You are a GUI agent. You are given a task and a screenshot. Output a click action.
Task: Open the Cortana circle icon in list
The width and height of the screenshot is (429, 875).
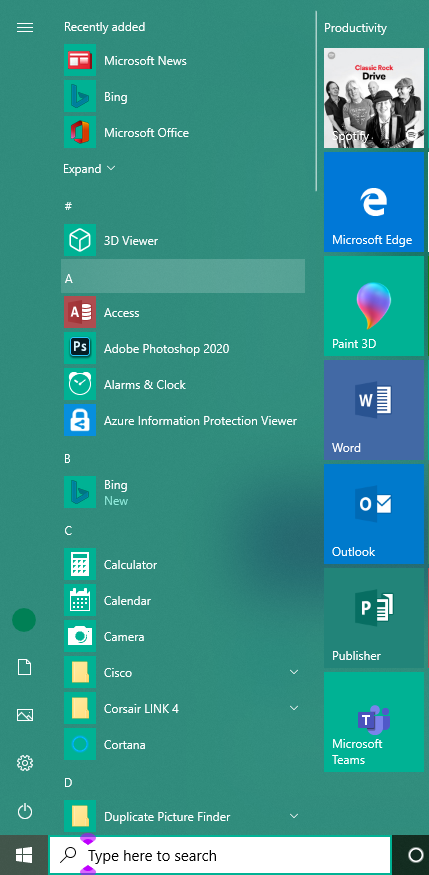tap(80, 744)
